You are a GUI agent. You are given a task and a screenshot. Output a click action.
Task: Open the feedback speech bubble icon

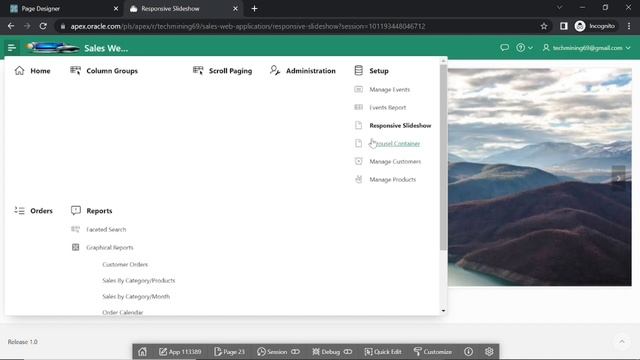504,48
